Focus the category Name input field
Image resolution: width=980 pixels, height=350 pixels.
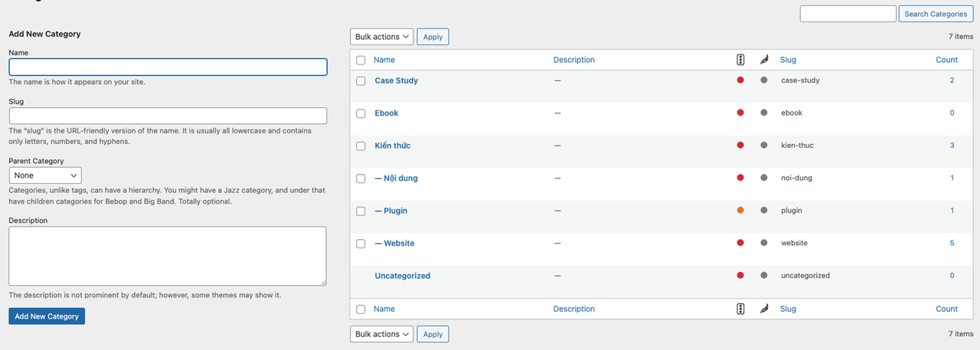[168, 67]
